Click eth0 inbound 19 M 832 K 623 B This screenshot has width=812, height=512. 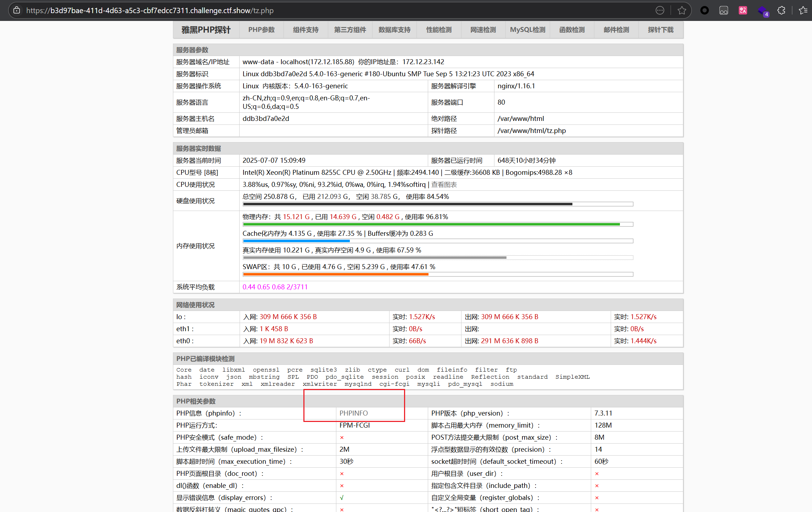286,341
